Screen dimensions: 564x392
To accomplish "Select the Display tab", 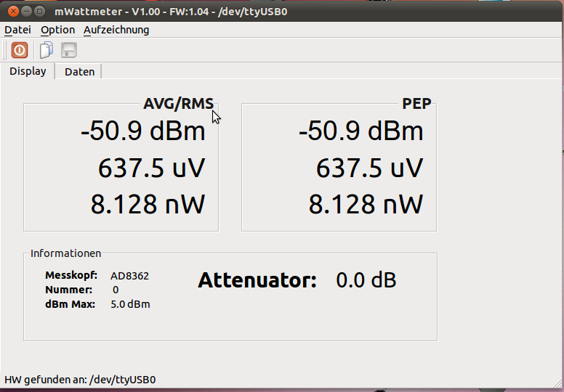I will (28, 71).
